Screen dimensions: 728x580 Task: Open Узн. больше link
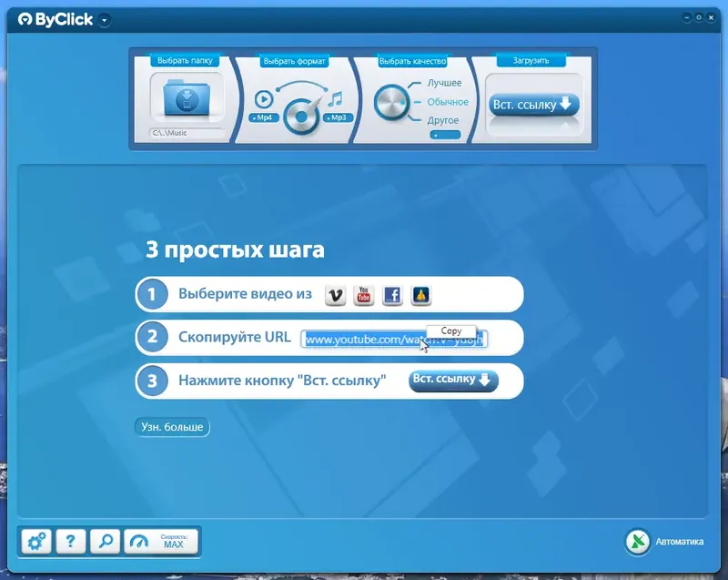pyautogui.click(x=173, y=426)
